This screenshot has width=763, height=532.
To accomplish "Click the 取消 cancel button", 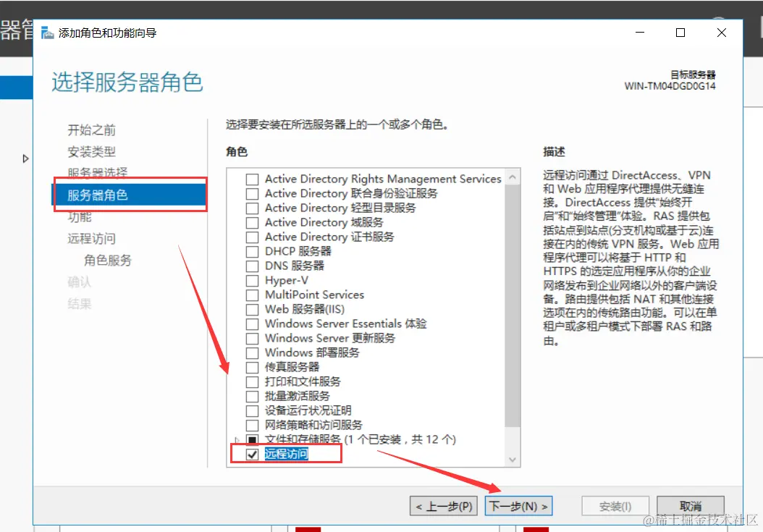I will tap(691, 506).
